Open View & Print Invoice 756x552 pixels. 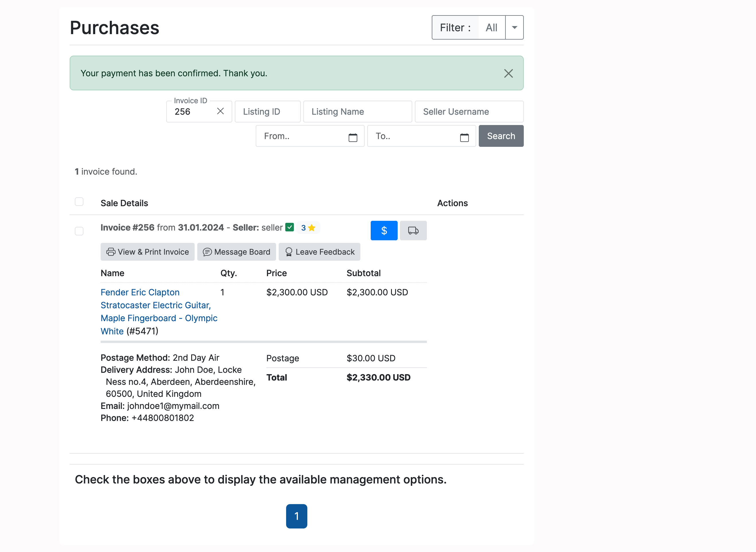(147, 252)
